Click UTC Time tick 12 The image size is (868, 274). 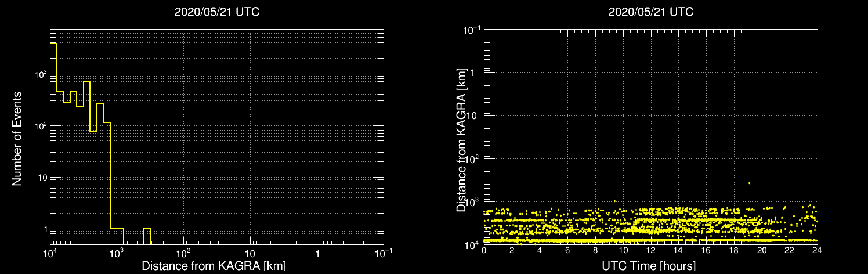(650, 251)
